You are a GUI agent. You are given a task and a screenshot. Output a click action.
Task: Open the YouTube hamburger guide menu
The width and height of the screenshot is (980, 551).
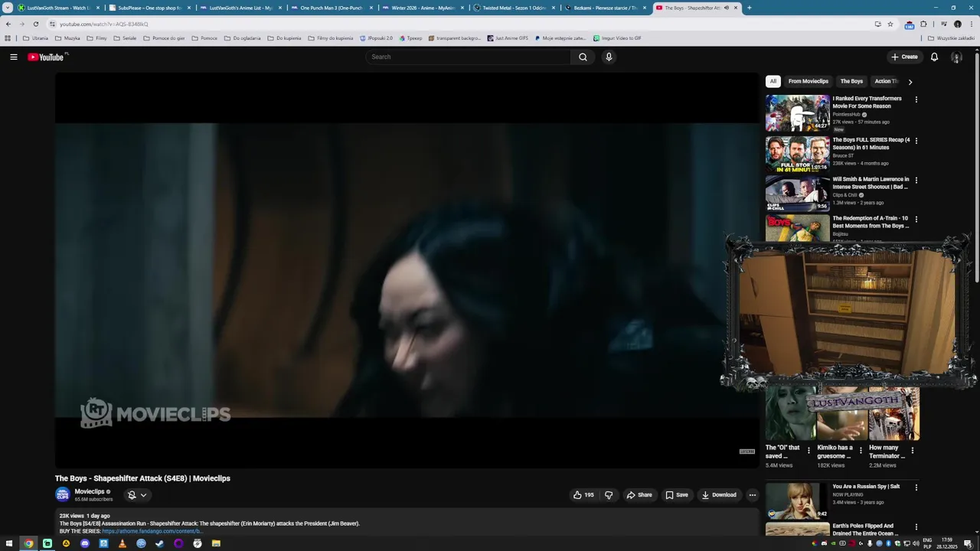point(13,57)
